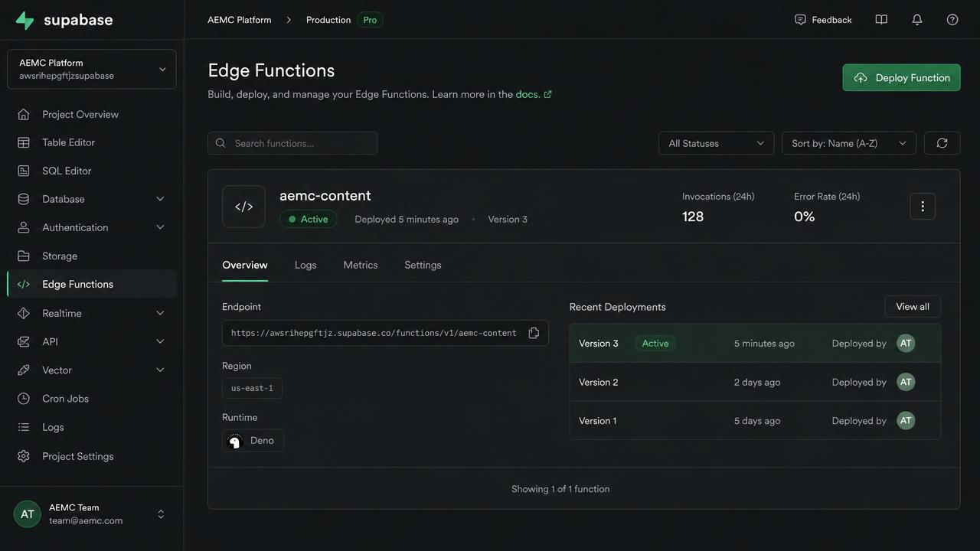980x551 pixels.
Task: Open the AEMC Platform project switcher dropdown
Action: coord(92,69)
